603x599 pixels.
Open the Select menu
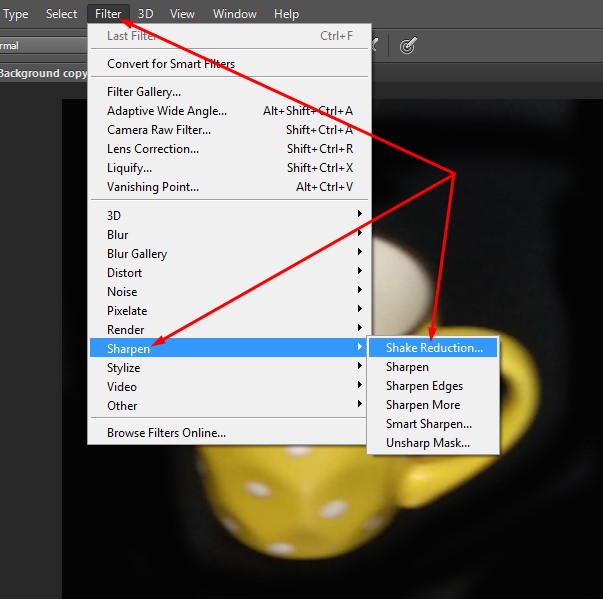61,14
